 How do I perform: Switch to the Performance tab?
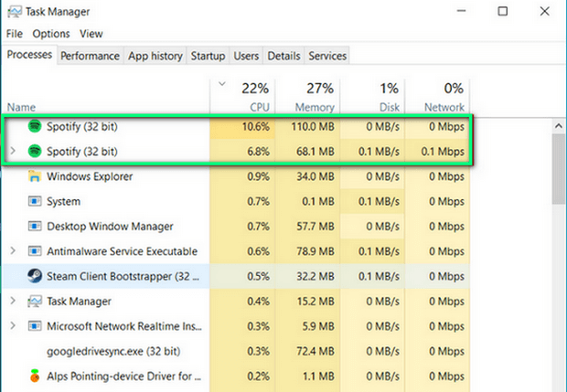(90, 56)
